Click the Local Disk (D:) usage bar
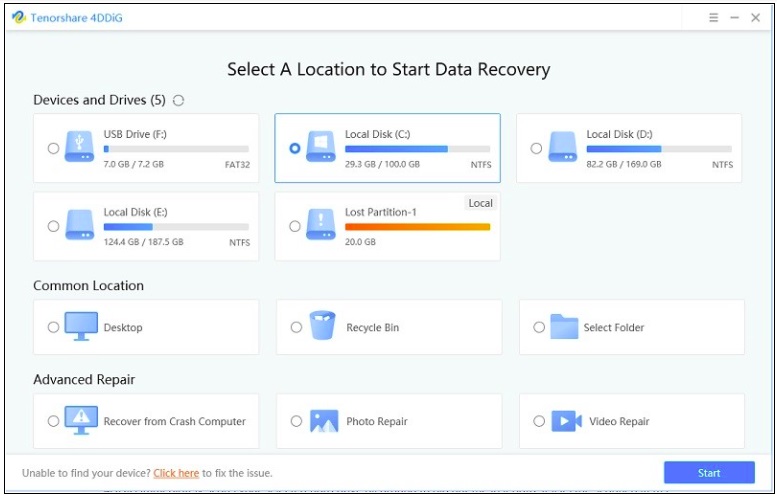The height and width of the screenshot is (497, 777). (x=659, y=149)
